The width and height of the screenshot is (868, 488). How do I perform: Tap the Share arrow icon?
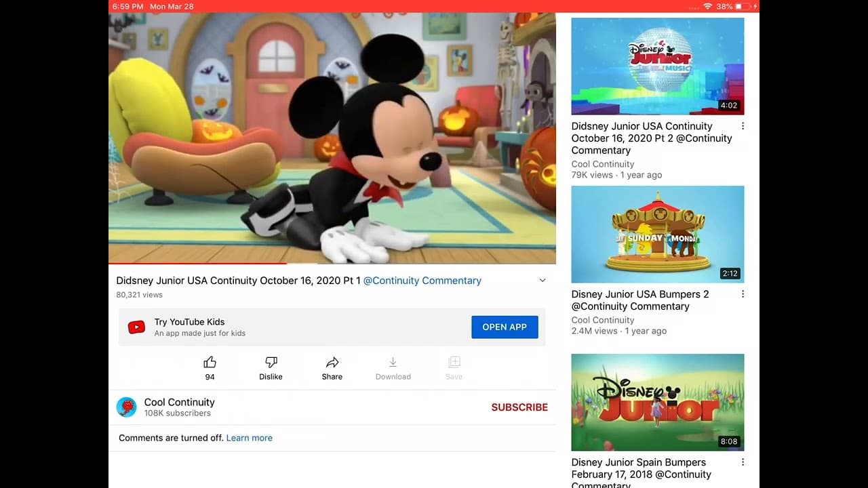(x=332, y=363)
